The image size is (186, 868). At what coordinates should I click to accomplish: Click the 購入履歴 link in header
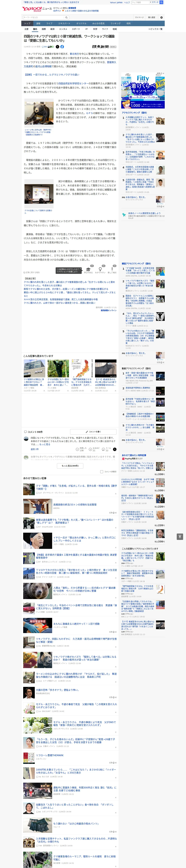[x=152, y=18]
